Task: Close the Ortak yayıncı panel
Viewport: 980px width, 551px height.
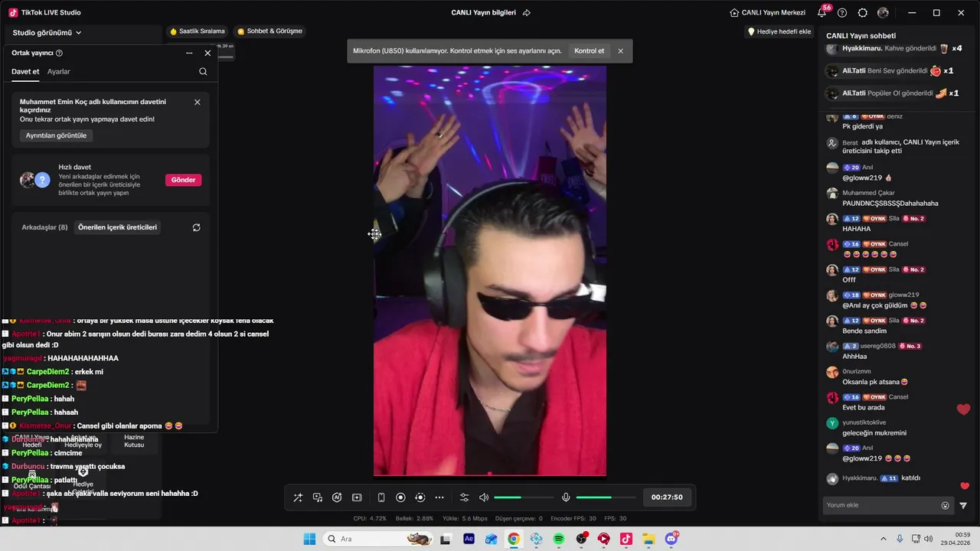Action: (207, 53)
